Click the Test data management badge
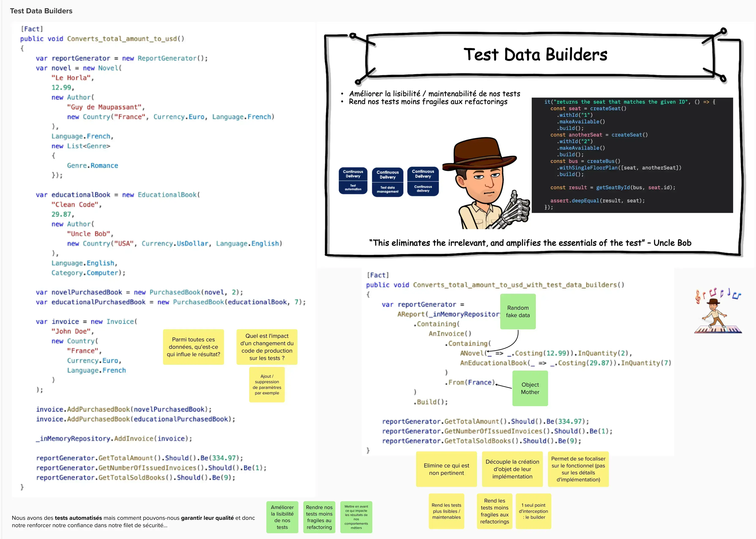Viewport: 756px width, 539px height. tap(387, 182)
